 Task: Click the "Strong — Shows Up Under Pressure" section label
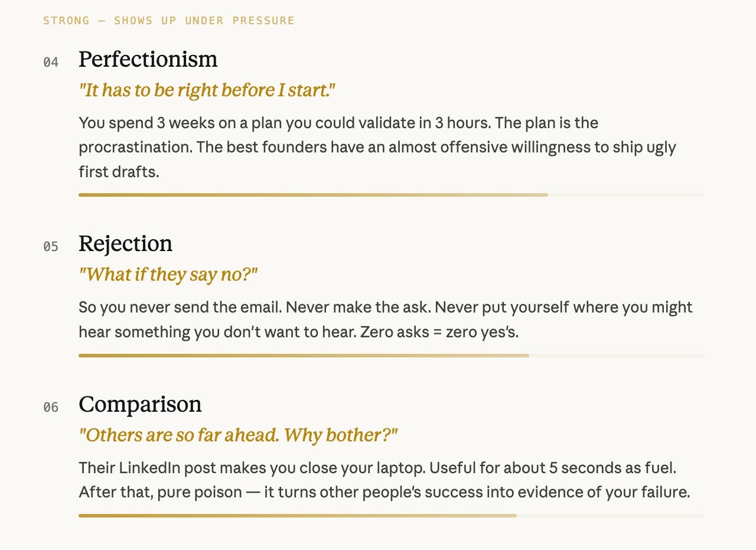point(169,21)
